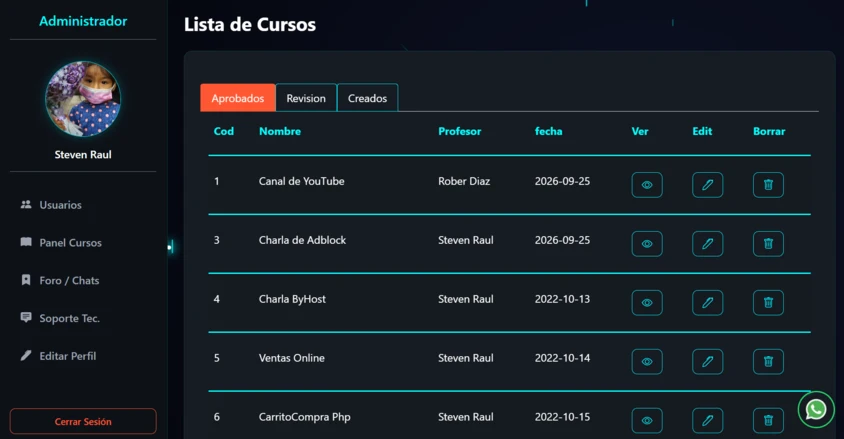Viewport: 844px width, 439px height.
Task: Click the Cod column header
Action: point(223,131)
